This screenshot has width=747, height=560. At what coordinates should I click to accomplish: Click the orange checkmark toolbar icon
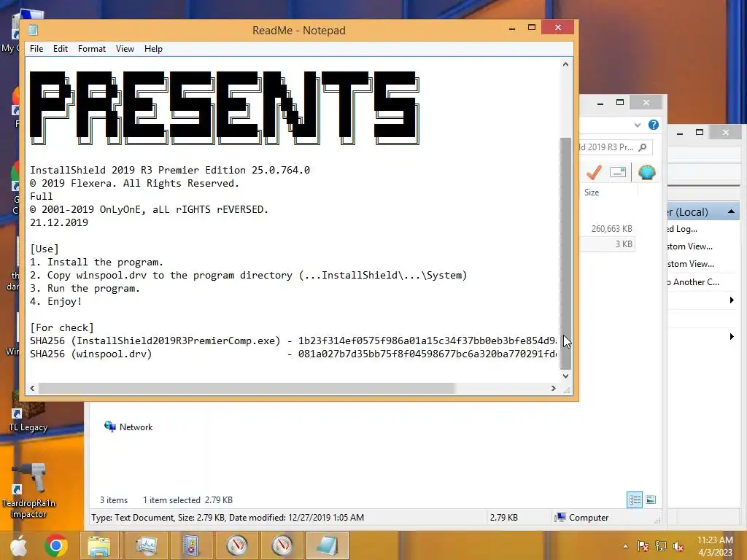(594, 172)
